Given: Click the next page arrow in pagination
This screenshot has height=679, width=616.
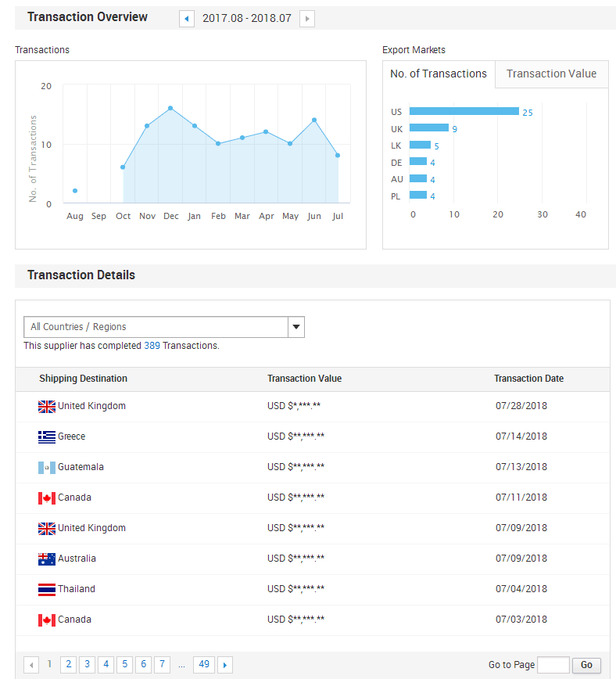Looking at the screenshot, I should click(225, 665).
